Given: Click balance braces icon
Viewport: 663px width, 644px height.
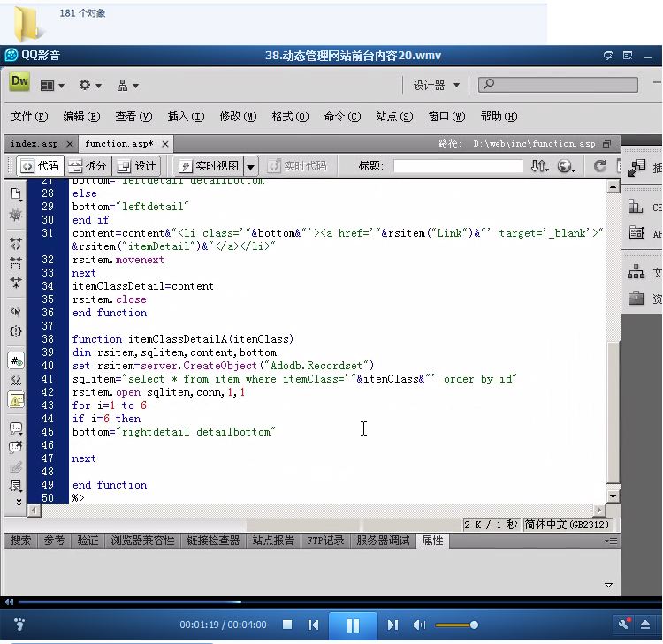Looking at the screenshot, I should [x=16, y=331].
